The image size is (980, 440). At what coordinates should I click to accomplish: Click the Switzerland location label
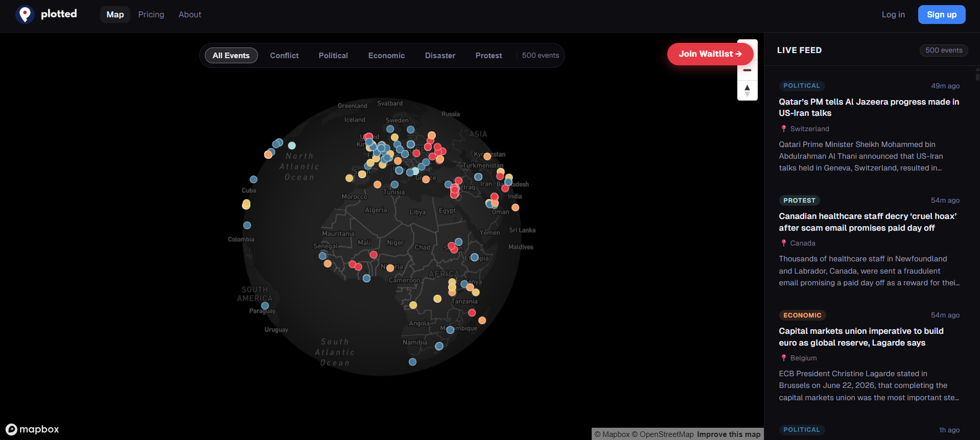point(809,129)
